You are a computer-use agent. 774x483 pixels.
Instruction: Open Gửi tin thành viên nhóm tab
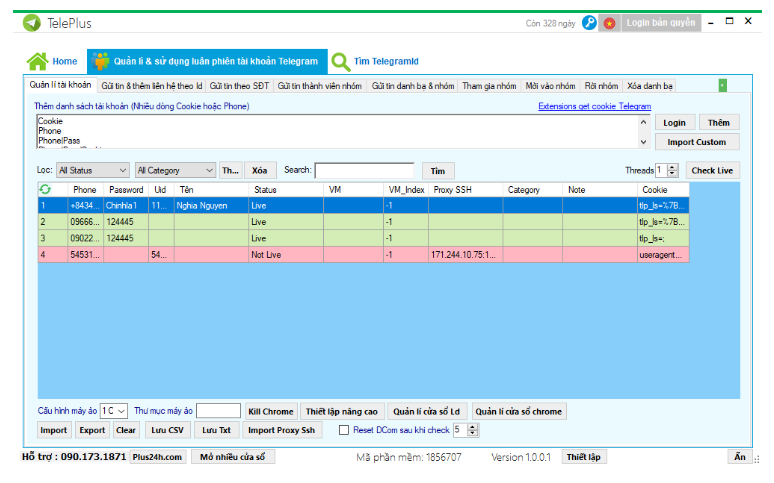pos(319,86)
